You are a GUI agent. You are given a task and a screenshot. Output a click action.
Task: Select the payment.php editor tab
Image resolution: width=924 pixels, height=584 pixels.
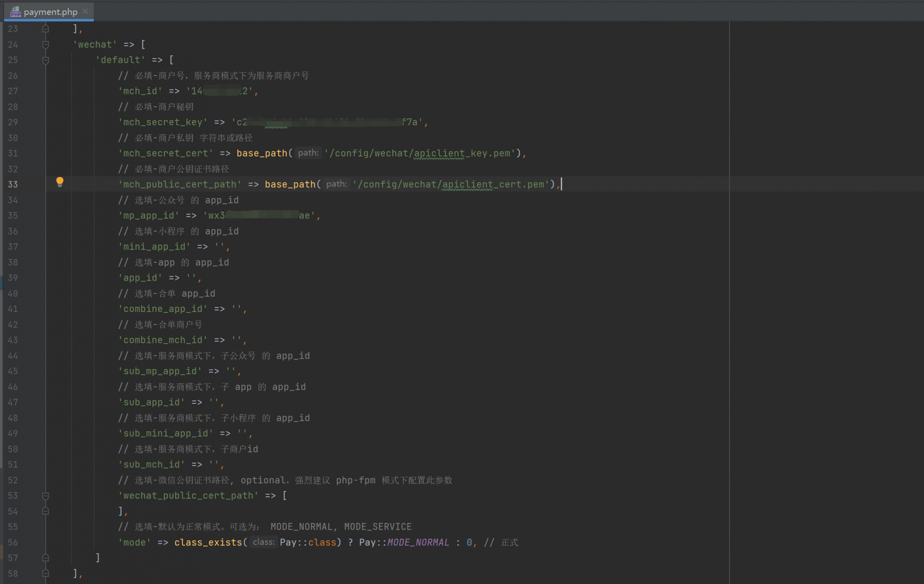pos(49,11)
